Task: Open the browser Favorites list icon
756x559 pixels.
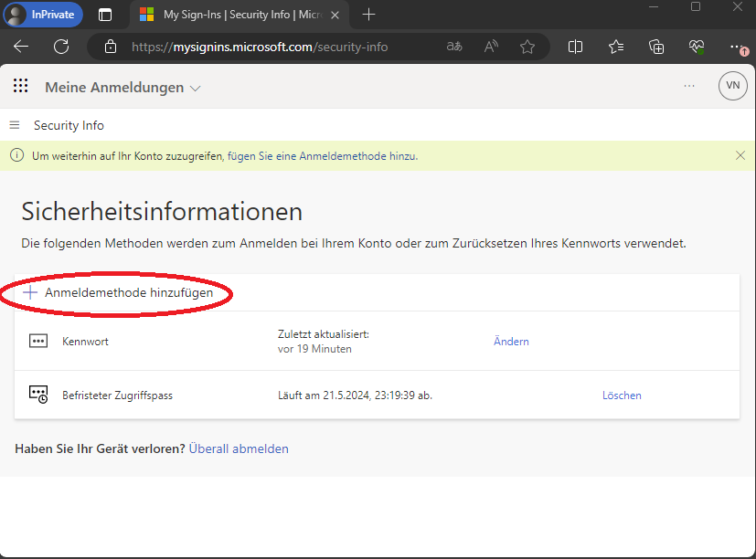Action: point(616,47)
